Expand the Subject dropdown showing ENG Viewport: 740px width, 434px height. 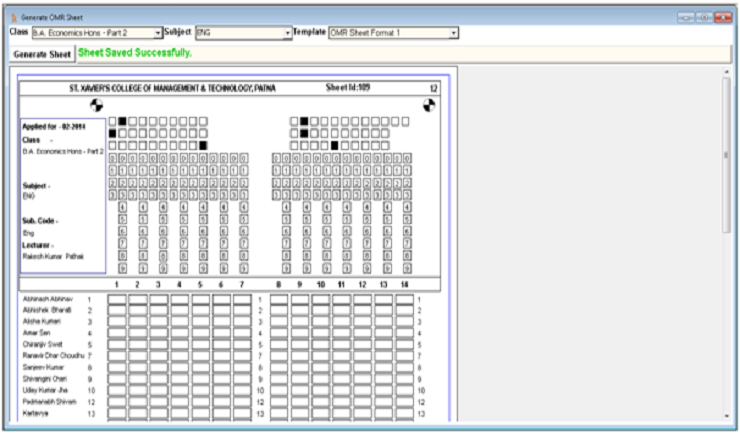point(288,33)
